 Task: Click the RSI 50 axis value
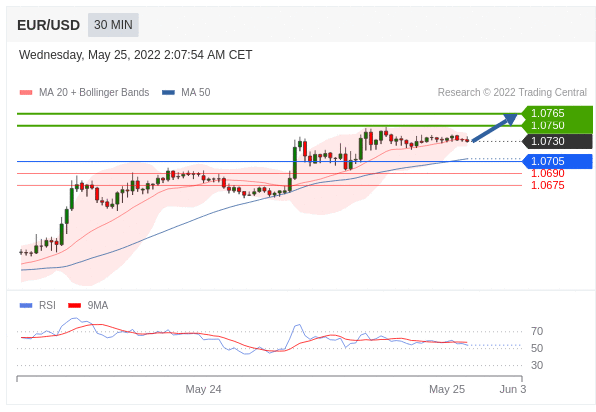(x=537, y=348)
